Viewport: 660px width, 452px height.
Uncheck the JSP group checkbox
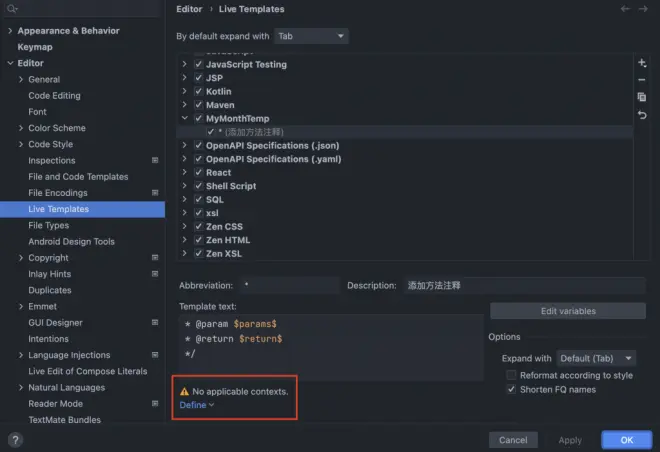click(x=199, y=78)
